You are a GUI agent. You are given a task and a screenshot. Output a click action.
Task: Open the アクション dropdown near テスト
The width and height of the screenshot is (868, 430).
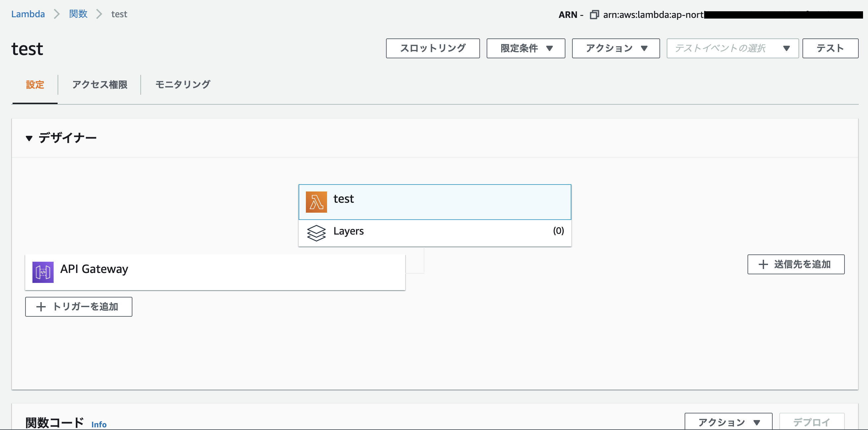point(616,48)
